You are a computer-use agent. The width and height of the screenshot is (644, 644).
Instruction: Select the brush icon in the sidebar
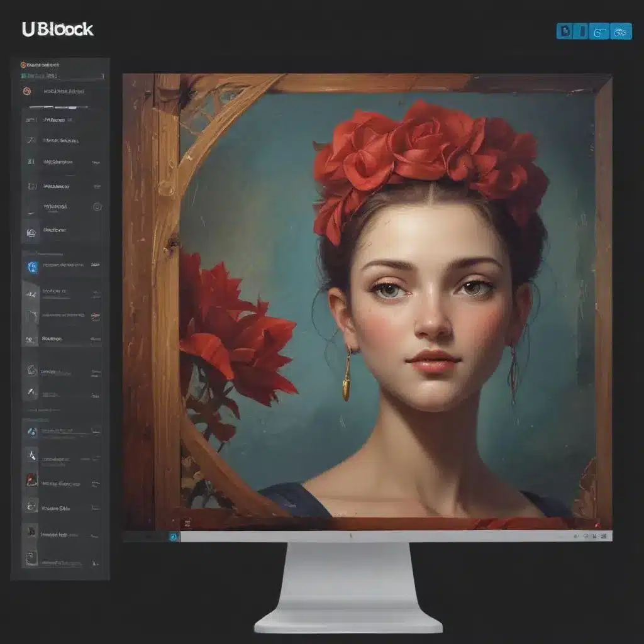tap(31, 391)
